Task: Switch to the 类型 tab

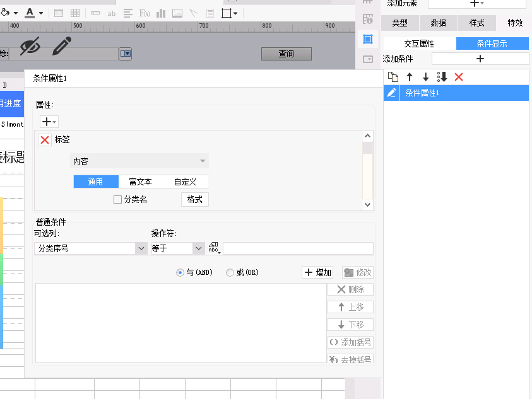Action: [399, 23]
